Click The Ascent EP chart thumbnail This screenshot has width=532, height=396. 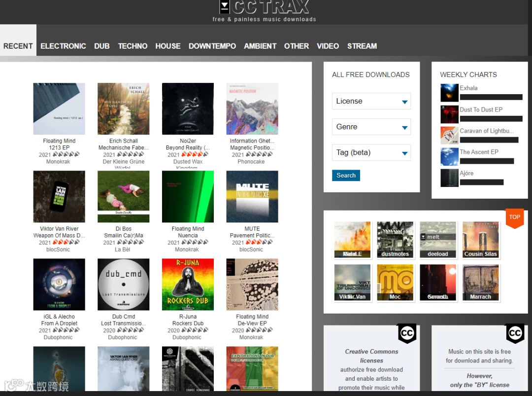click(x=450, y=156)
